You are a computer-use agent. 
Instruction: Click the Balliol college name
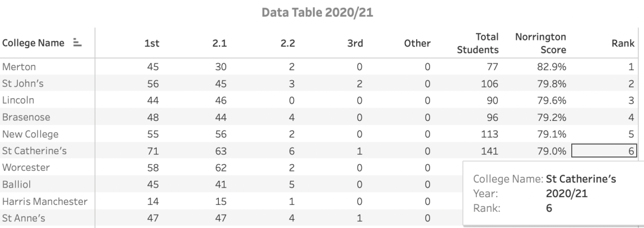click(17, 185)
